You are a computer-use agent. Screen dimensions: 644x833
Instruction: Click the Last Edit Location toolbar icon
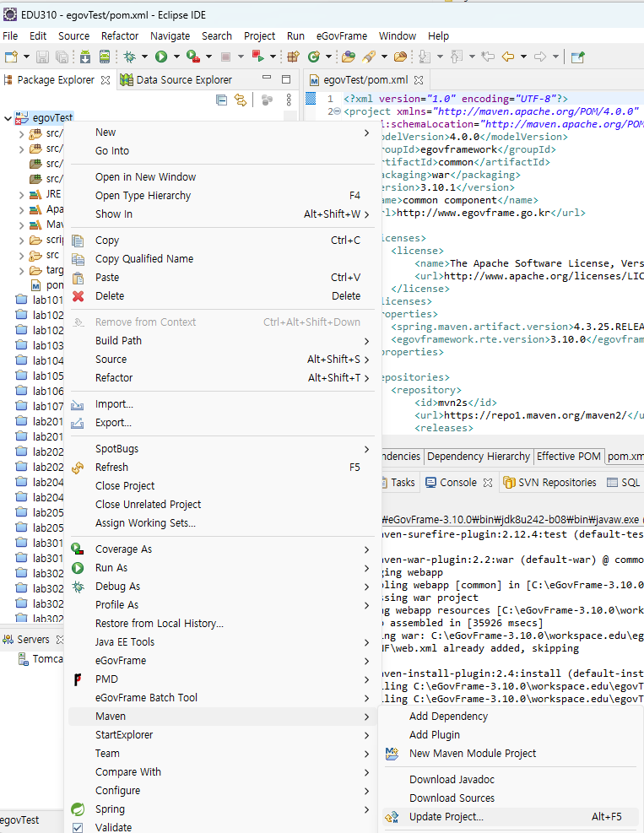488,57
